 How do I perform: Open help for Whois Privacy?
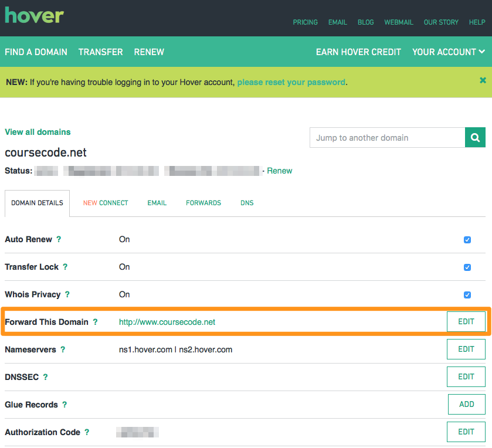pos(67,294)
